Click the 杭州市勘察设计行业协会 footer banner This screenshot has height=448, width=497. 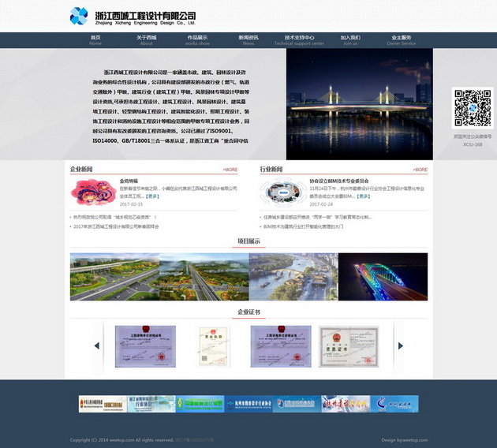tap(248, 404)
